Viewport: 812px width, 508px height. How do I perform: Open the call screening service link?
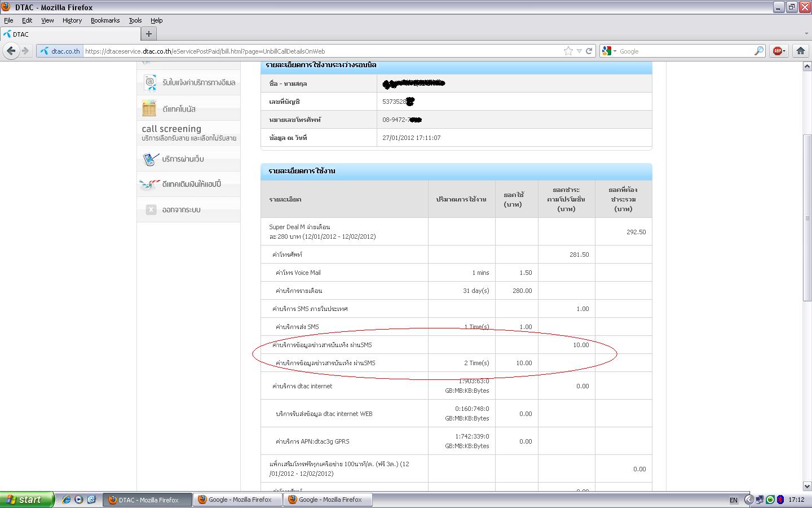click(x=189, y=133)
